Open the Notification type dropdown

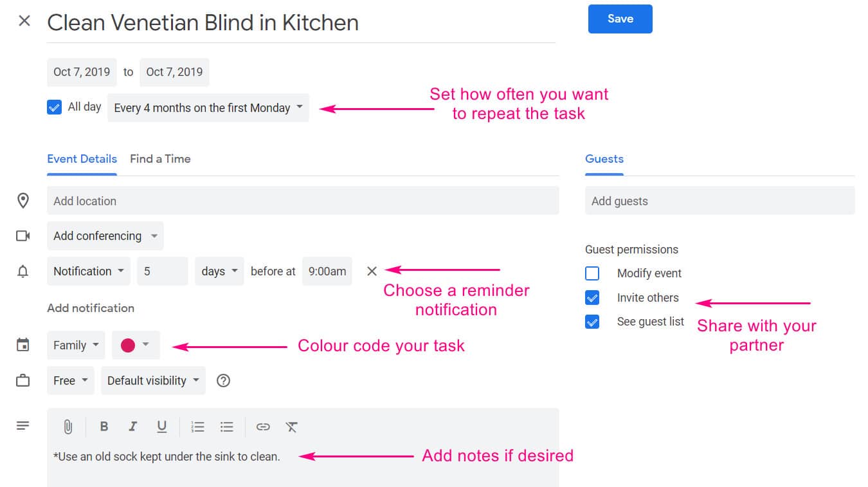point(88,271)
